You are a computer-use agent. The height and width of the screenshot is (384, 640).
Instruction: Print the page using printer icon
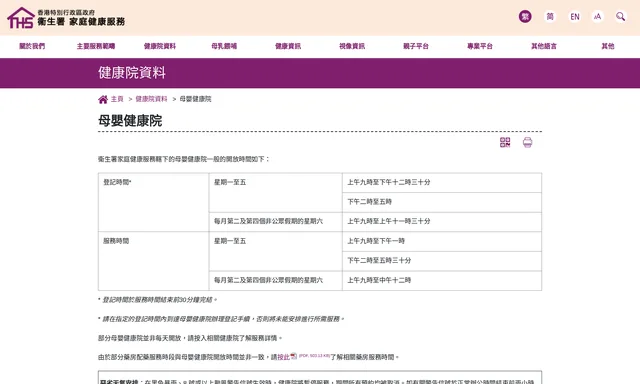[527, 142]
